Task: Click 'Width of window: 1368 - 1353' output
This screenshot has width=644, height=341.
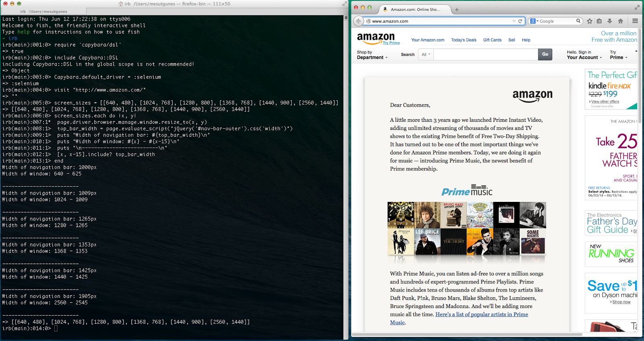Action: (45, 251)
